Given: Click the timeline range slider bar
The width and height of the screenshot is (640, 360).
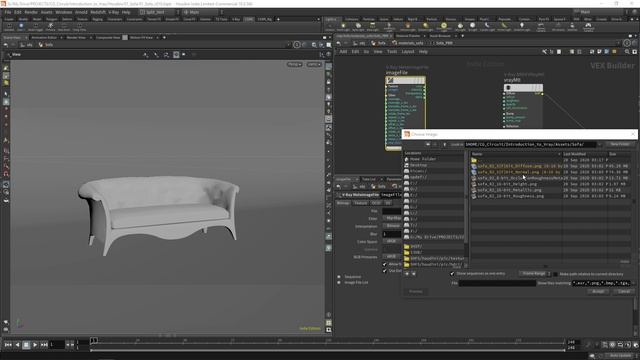Looking at the screenshot, I should point(328,350).
